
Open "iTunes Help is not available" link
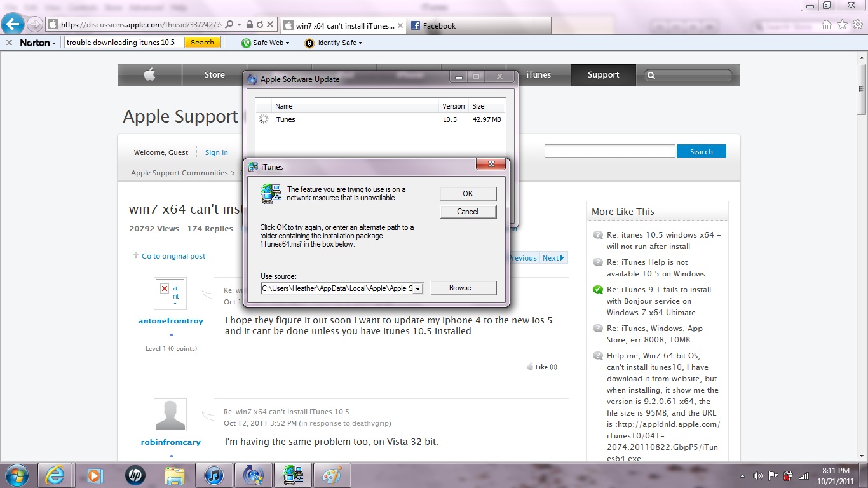(656, 268)
